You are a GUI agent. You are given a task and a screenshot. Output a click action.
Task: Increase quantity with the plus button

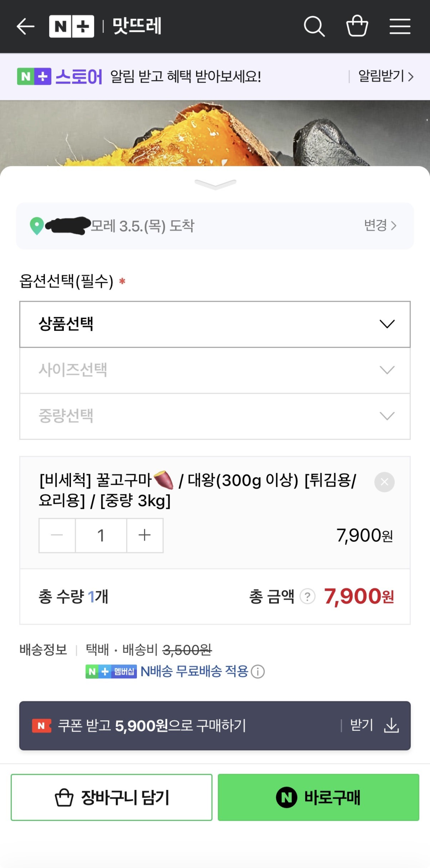pos(144,535)
